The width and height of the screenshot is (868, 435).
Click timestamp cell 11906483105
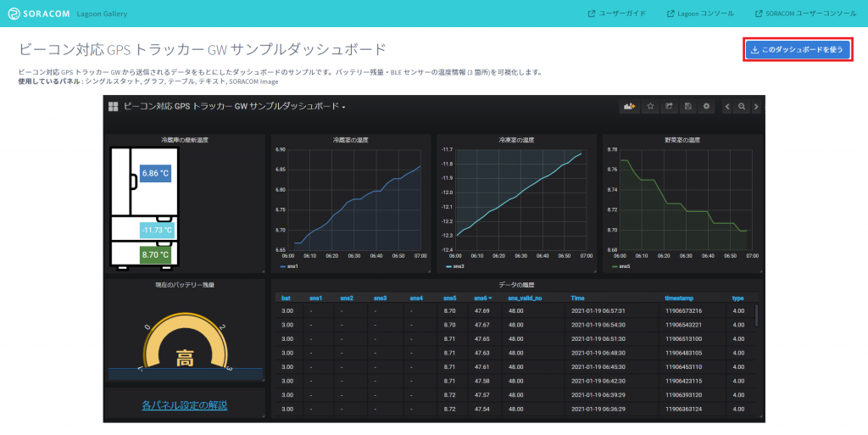[683, 353]
